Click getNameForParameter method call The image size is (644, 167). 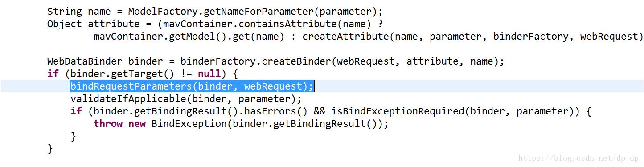(259, 11)
